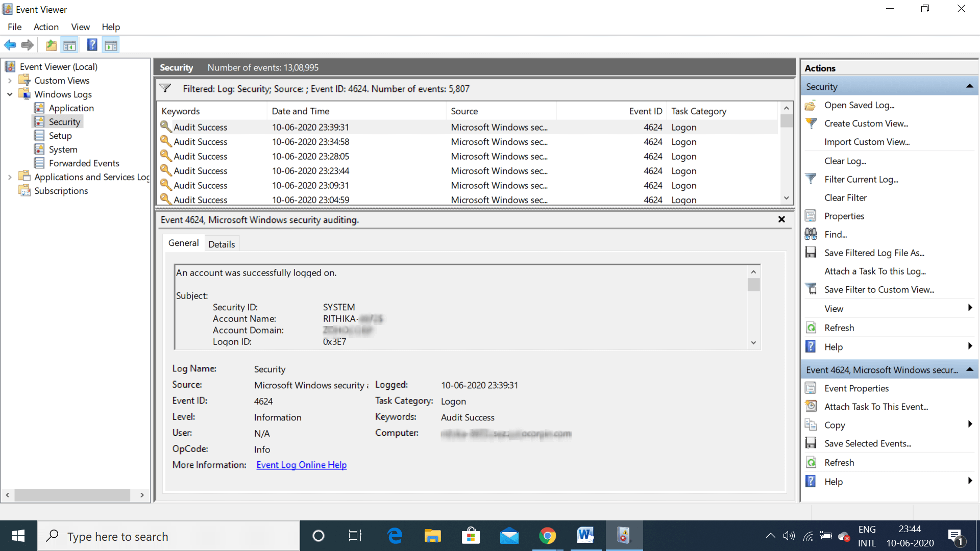The image size is (980, 551).
Task: Select the Create Custom View filter icon
Action: 811,123
